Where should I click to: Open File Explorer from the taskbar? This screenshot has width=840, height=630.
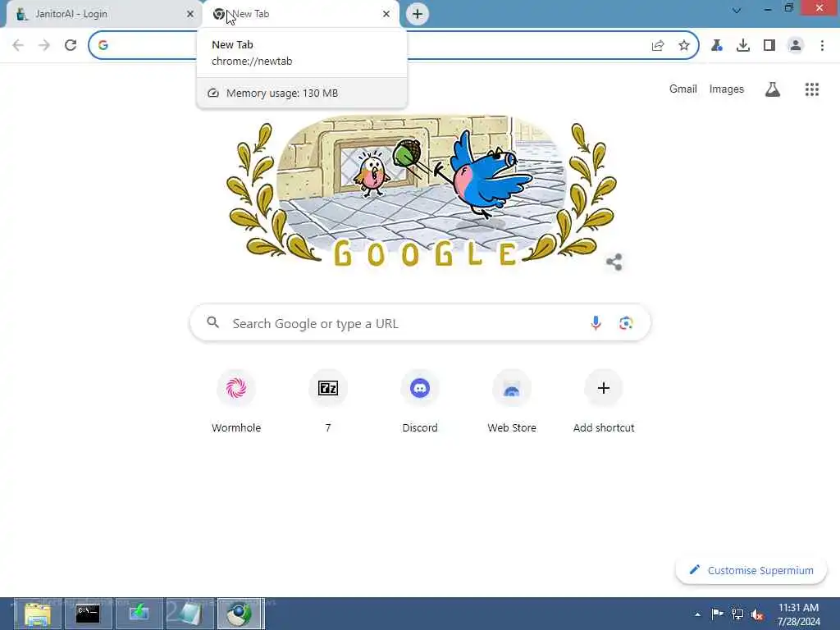38,614
